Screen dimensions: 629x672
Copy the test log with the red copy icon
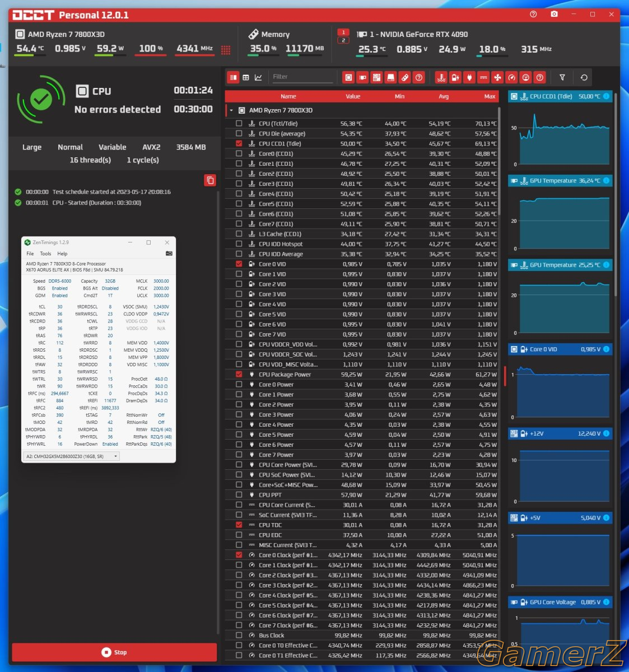click(210, 180)
